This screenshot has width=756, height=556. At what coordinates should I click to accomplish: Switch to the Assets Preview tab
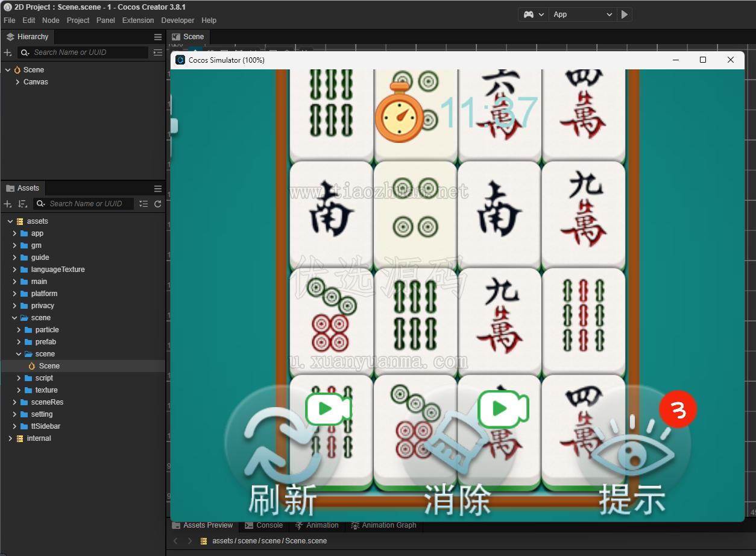tap(203, 525)
